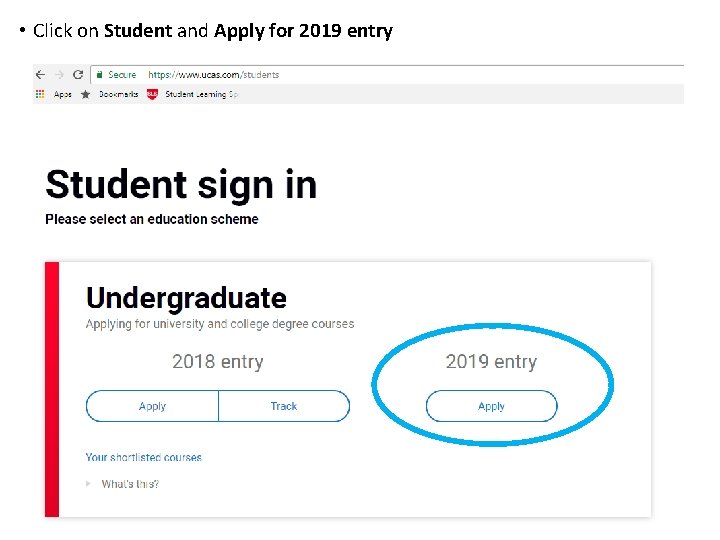Open the Student Learning Space bookmark icon
The height and width of the screenshot is (540, 720).
tap(152, 94)
